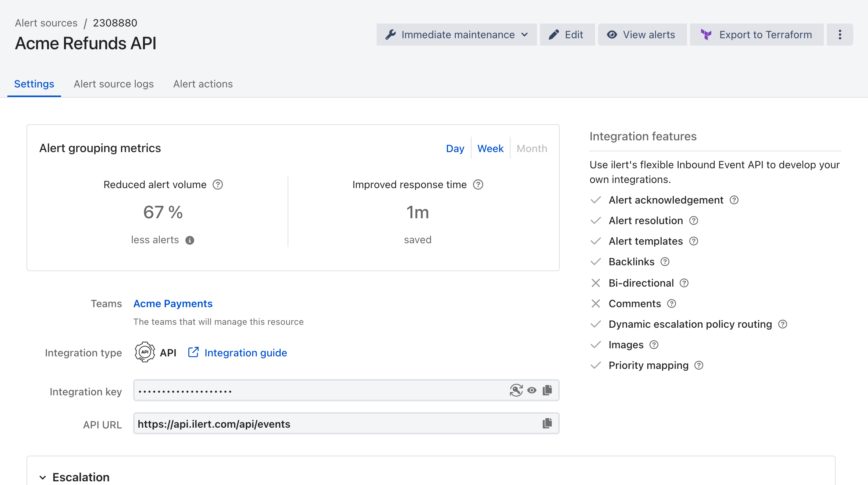This screenshot has height=485, width=868.
Task: Collapse the Escalation section
Action: [43, 477]
